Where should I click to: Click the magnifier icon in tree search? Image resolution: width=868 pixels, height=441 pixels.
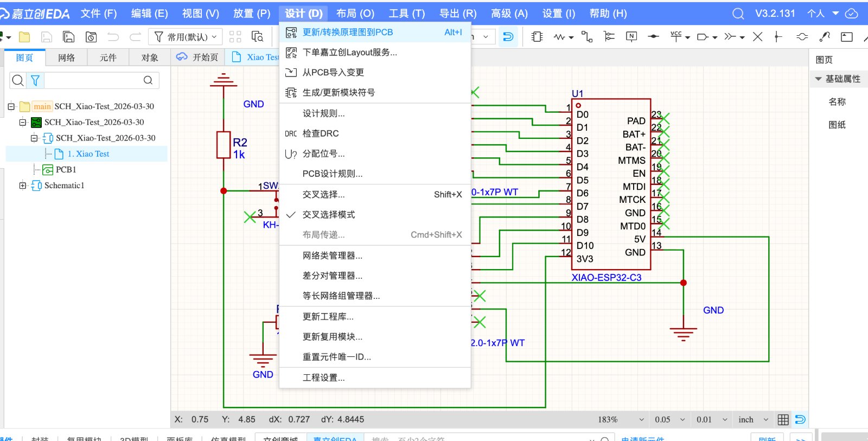point(18,80)
